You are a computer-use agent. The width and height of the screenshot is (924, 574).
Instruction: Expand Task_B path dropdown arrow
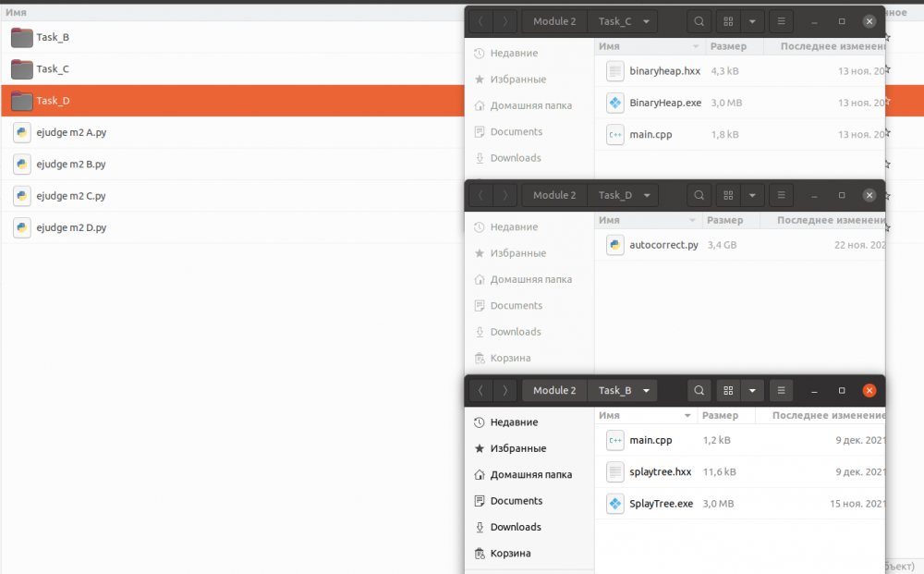click(x=647, y=390)
